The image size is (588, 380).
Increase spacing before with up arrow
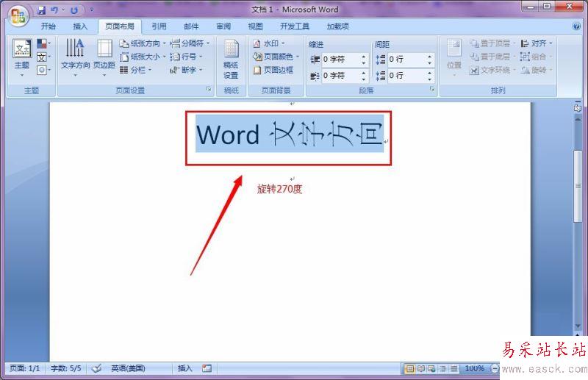[x=429, y=57]
